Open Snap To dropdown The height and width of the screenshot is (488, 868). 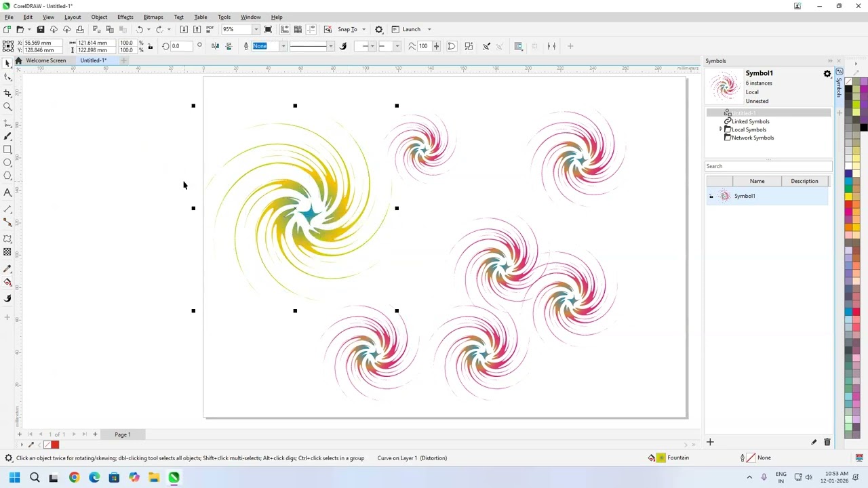(x=363, y=29)
